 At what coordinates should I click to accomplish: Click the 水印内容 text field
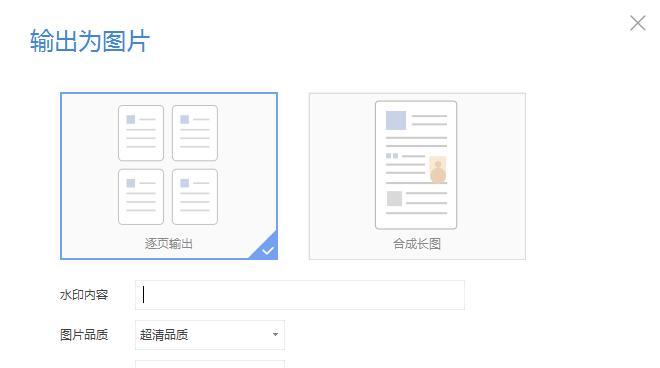pos(300,295)
